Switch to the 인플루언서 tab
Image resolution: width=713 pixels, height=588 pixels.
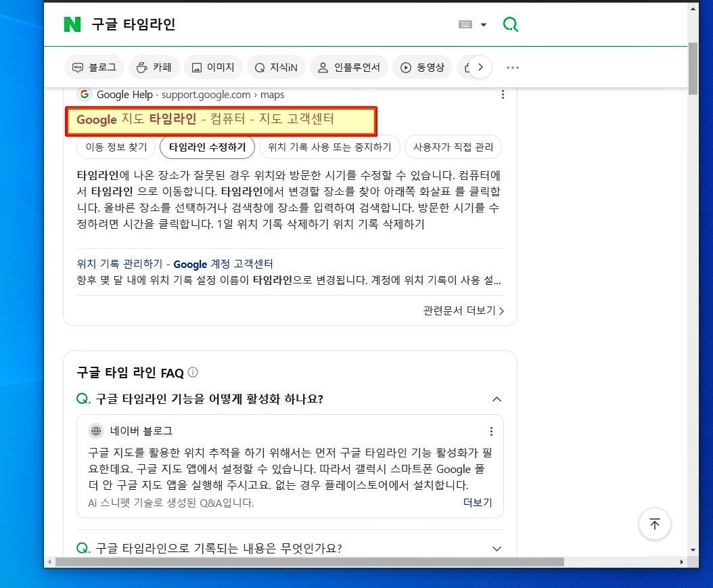(349, 67)
